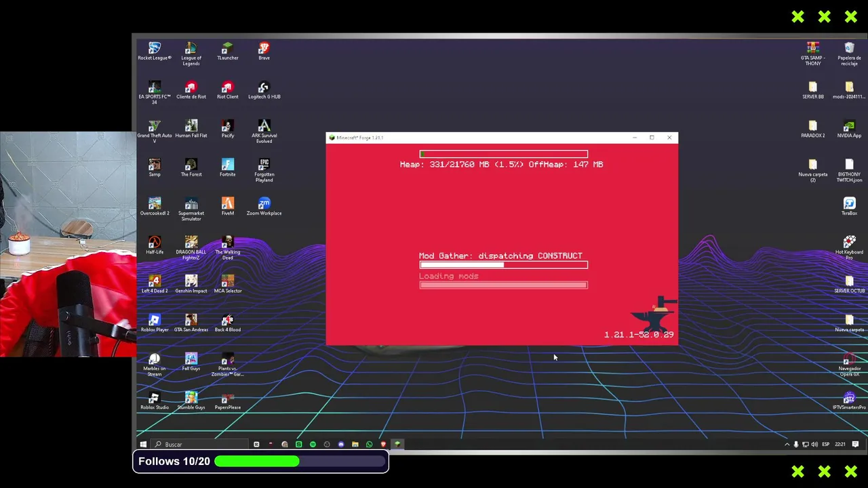868x488 pixels.
Task: Open the IPTVSmartersPro shortcut
Action: (850, 400)
